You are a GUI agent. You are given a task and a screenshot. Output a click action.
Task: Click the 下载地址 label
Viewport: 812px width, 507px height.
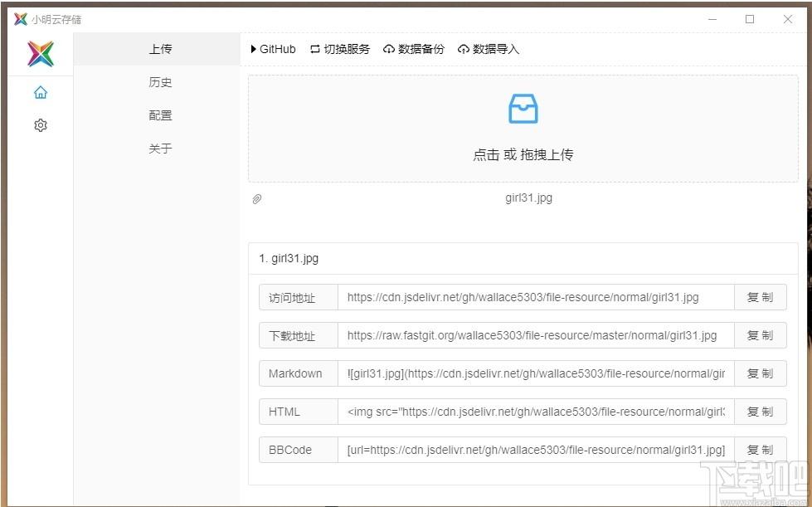pyautogui.click(x=299, y=335)
